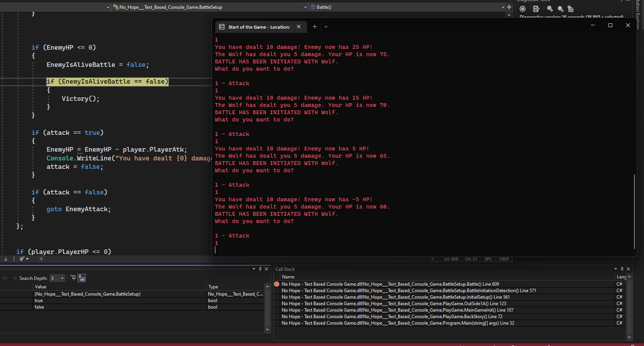Image resolution: width=644 pixels, height=346 pixels.
Task: Click the Diagnostic Tools output/export icon
Action: (x=536, y=9)
